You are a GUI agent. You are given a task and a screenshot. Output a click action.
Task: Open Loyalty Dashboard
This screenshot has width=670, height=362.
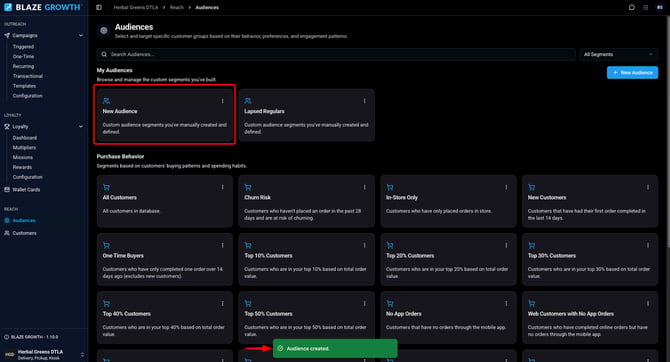click(24, 138)
